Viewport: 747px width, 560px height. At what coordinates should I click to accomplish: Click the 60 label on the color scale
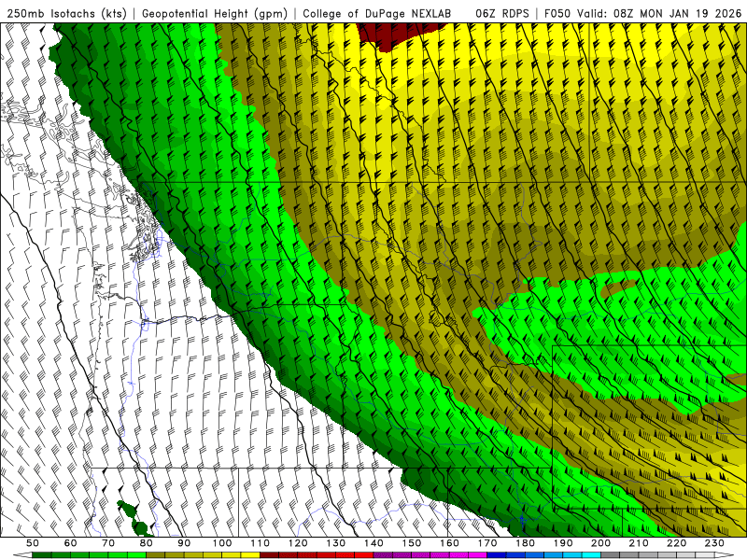pyautogui.click(x=70, y=543)
